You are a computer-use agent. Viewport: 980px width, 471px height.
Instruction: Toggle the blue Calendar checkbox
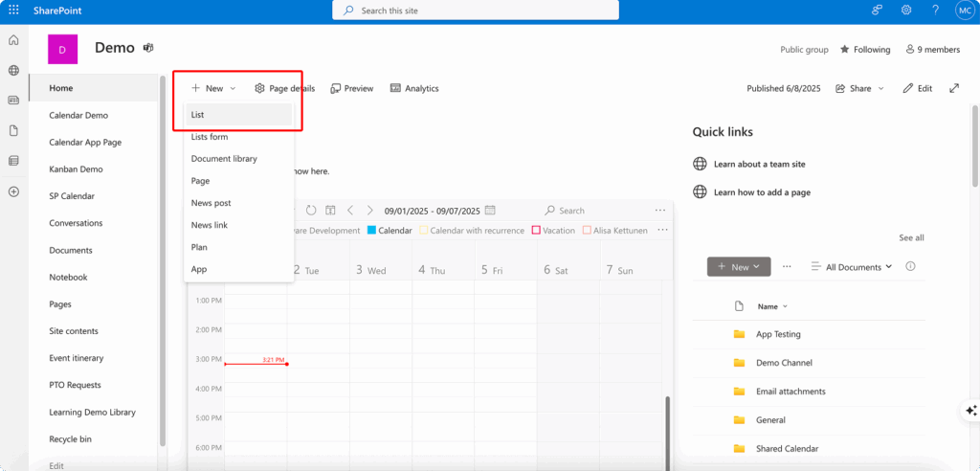(371, 231)
